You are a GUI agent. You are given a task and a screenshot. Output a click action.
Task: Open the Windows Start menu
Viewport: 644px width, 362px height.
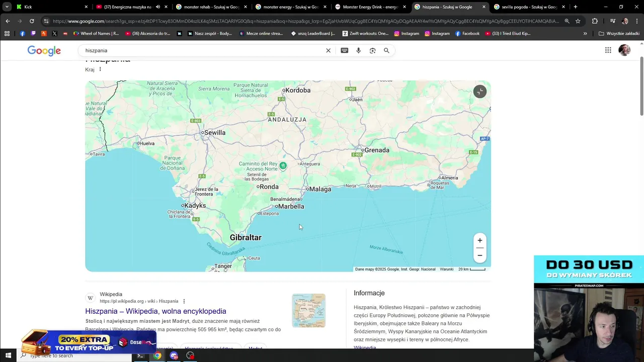coord(8,355)
